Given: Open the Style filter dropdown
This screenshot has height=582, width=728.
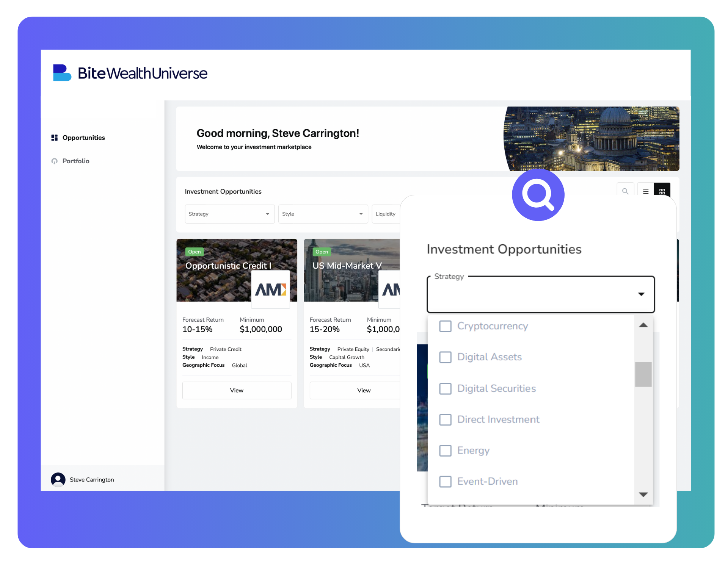Looking at the screenshot, I should (x=323, y=214).
